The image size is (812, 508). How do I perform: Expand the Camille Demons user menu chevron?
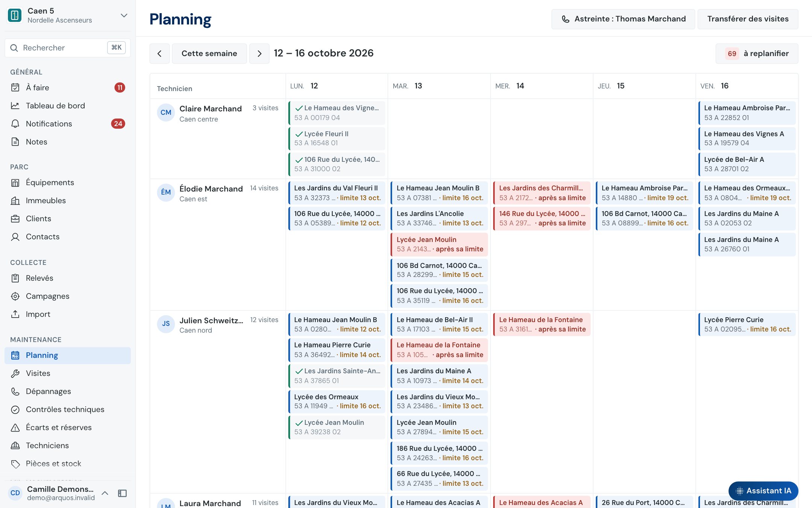pyautogui.click(x=105, y=493)
